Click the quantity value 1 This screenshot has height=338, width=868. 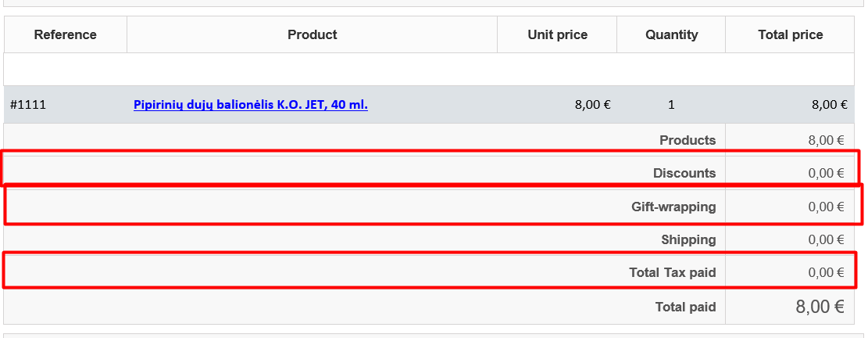tap(671, 105)
